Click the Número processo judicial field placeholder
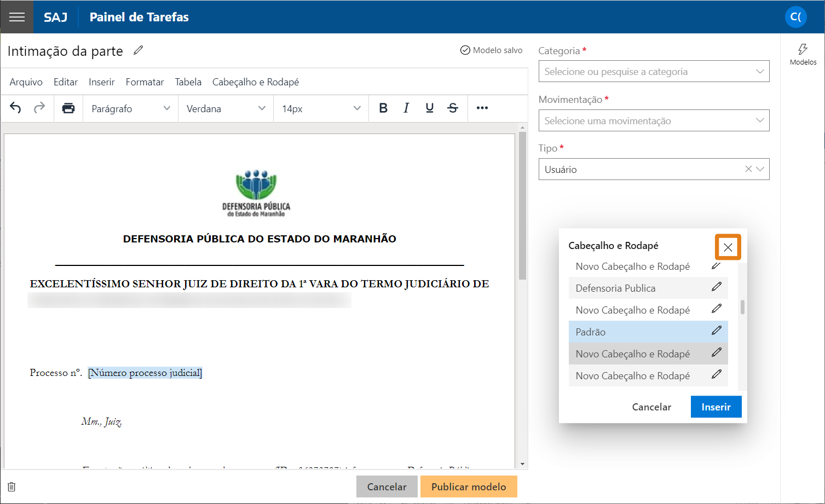 point(145,373)
